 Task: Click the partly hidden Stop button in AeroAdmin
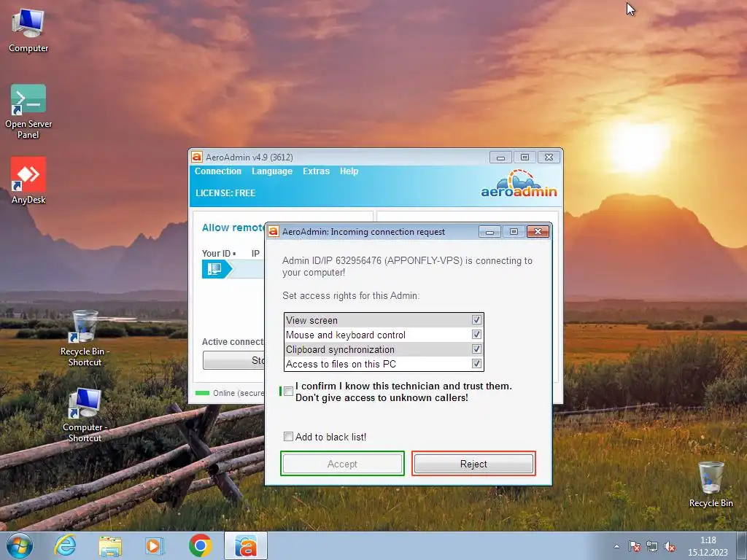coord(233,360)
